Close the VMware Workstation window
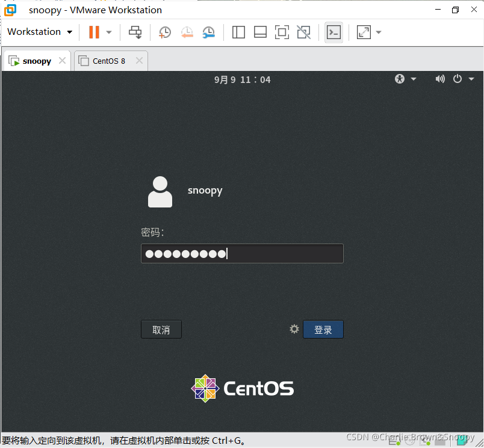484x448 pixels. click(x=474, y=10)
